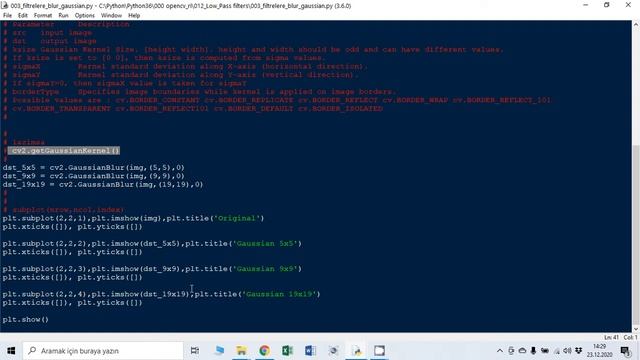The height and width of the screenshot is (360, 640).
Task: Open the Help menu
Action: tap(134, 16)
